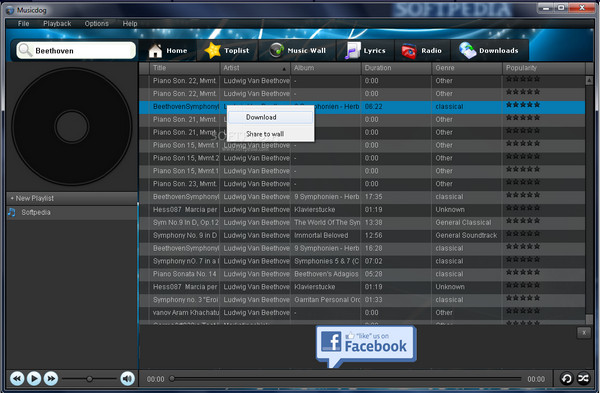Click the album art disc placeholder

(72, 127)
